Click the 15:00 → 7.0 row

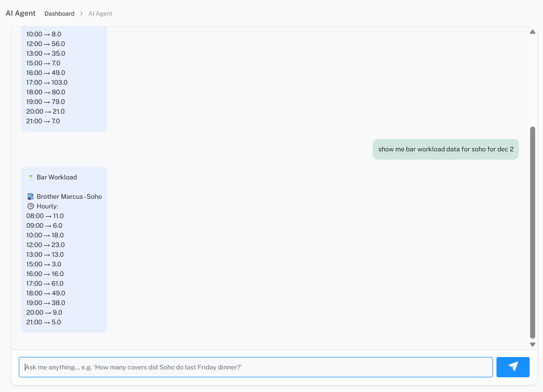43,63
